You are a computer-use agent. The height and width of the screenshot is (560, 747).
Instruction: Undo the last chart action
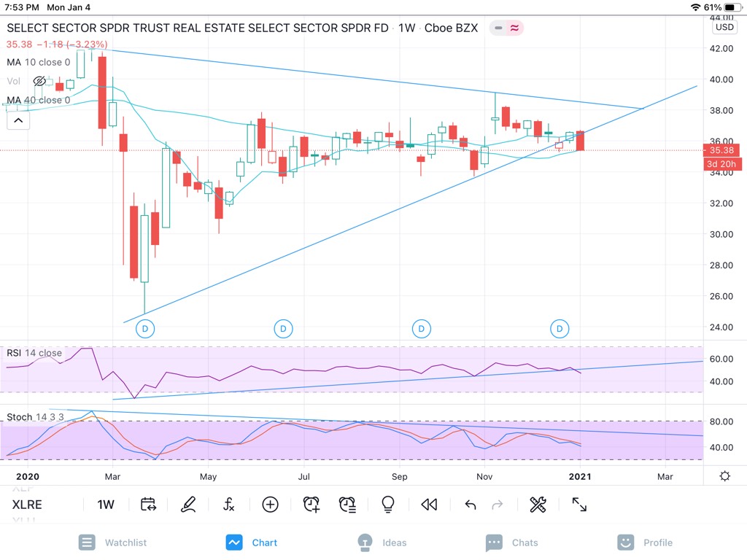point(471,505)
